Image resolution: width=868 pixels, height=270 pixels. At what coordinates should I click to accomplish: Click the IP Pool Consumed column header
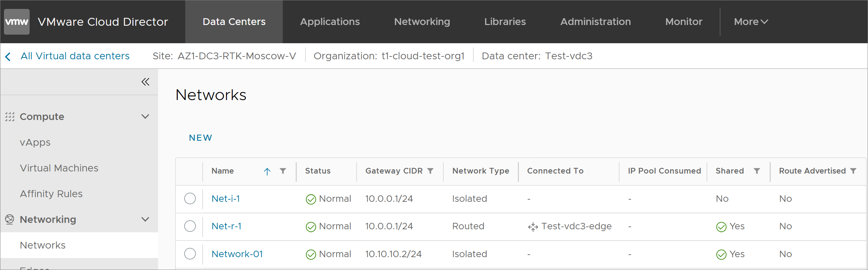coord(665,171)
